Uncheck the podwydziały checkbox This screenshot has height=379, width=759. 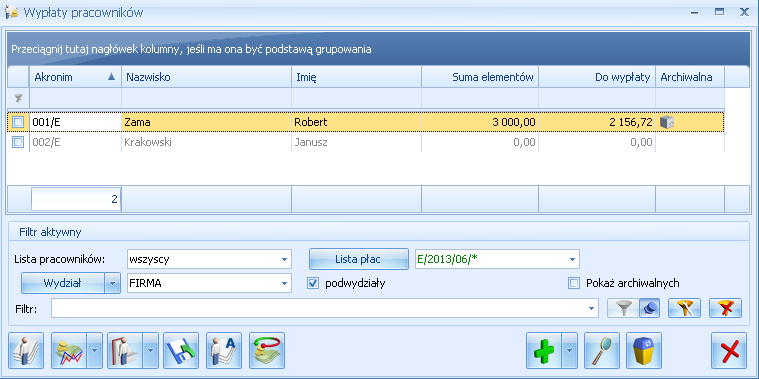point(313,283)
